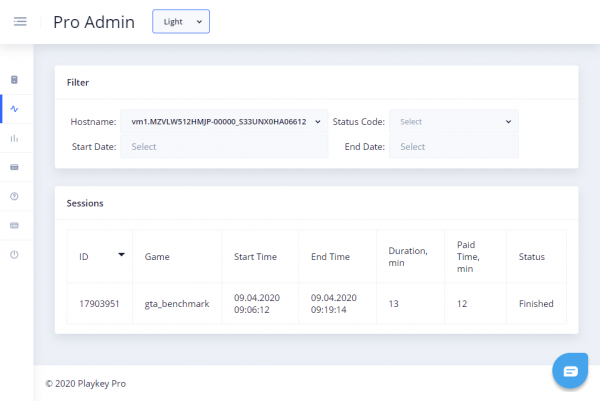The height and width of the screenshot is (401, 600).
Task: Select the activity pulse sidebar icon
Action: 14,109
